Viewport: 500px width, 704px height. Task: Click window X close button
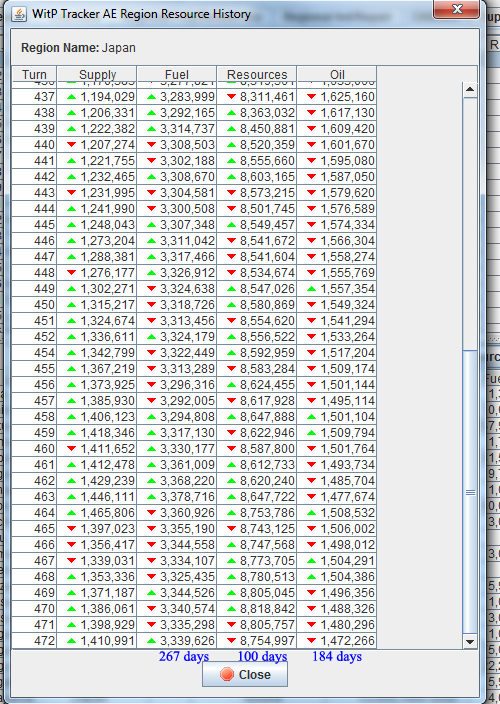pyautogui.click(x=456, y=9)
